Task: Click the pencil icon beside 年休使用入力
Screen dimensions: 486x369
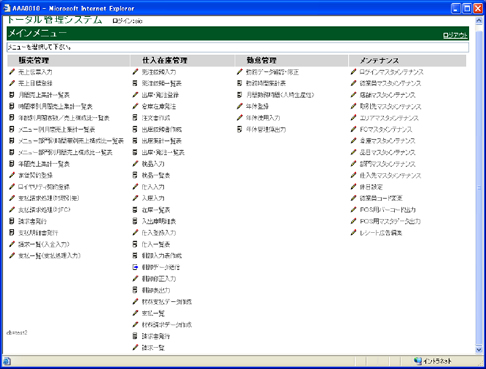Action: (240, 118)
